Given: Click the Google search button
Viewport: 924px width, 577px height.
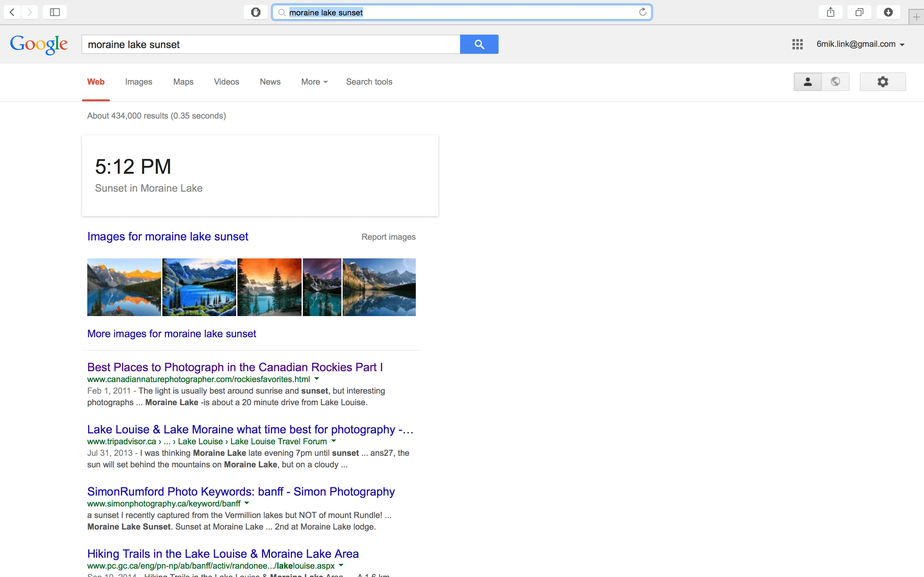Looking at the screenshot, I should (x=479, y=45).
